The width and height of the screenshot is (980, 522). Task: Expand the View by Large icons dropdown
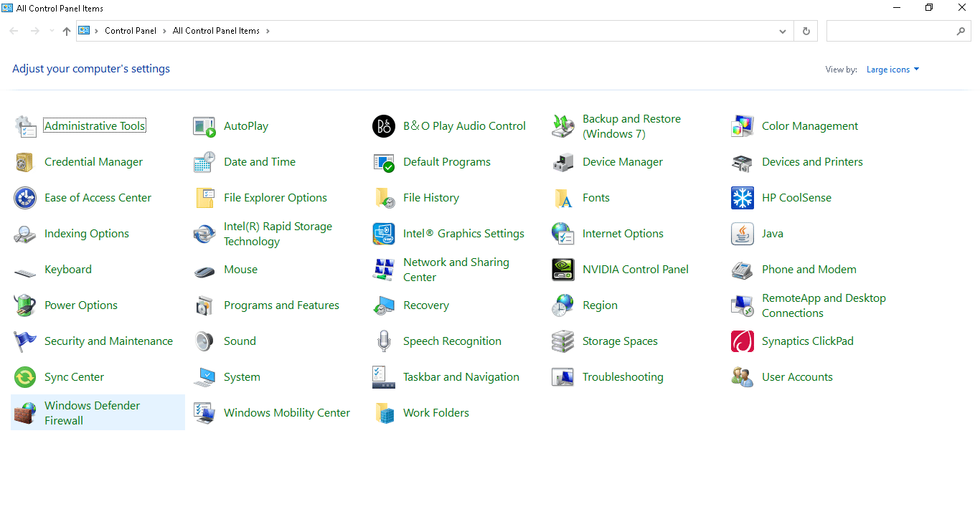[892, 70]
